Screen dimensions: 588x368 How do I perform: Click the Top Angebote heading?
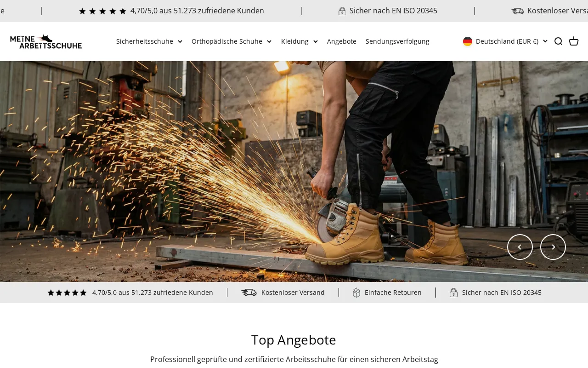coord(294,340)
